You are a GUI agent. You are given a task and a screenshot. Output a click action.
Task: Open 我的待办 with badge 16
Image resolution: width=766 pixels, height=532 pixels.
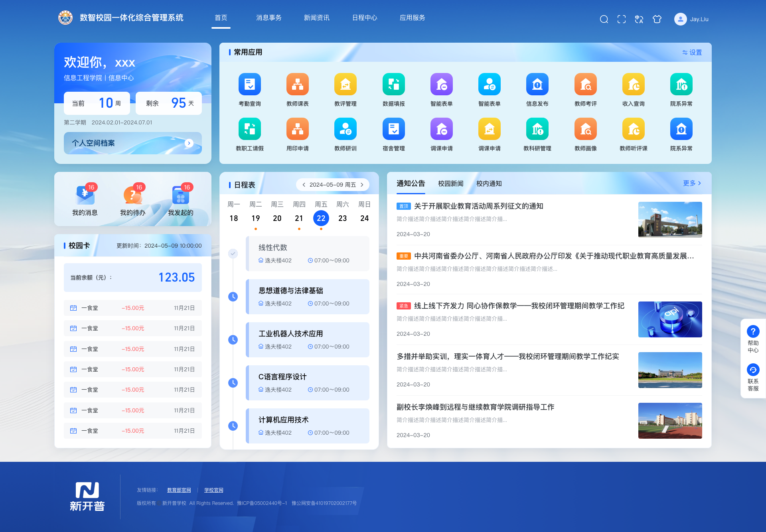coord(132,195)
